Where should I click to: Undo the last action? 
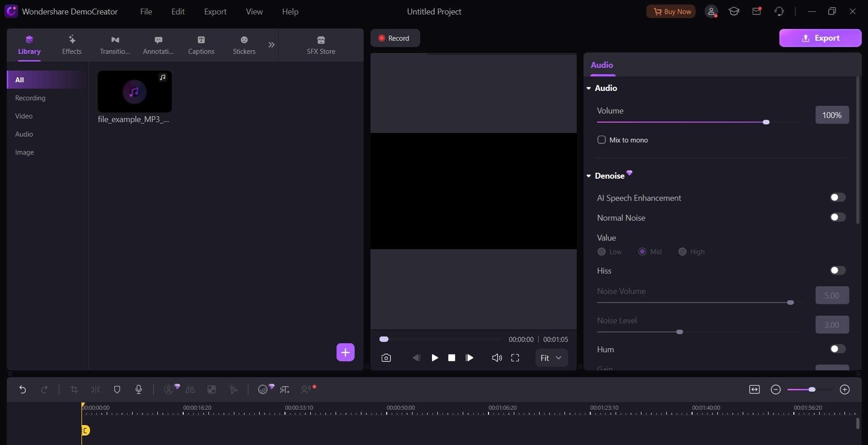point(22,389)
